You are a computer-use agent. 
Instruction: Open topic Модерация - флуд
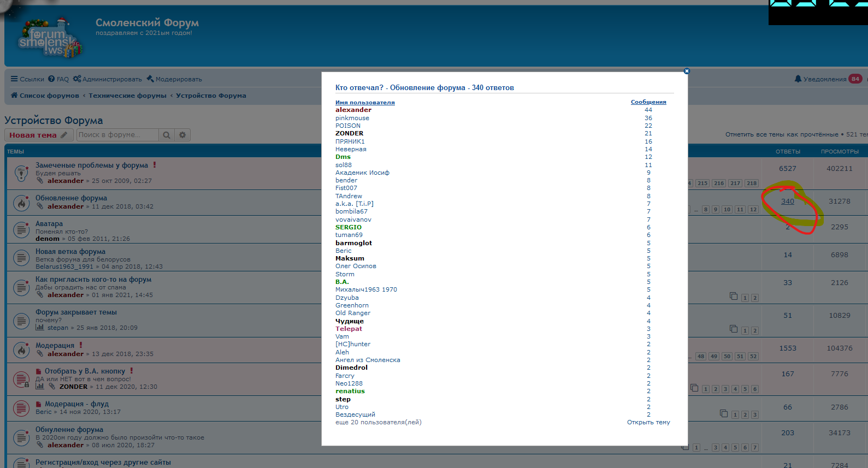click(76, 404)
